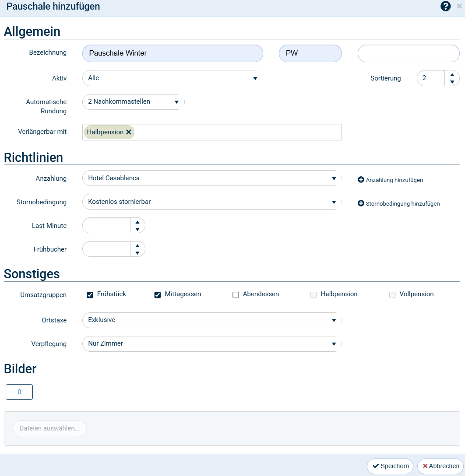Select the image counter tab showing 0
Screen dimensions: 465x476
pos(19,392)
